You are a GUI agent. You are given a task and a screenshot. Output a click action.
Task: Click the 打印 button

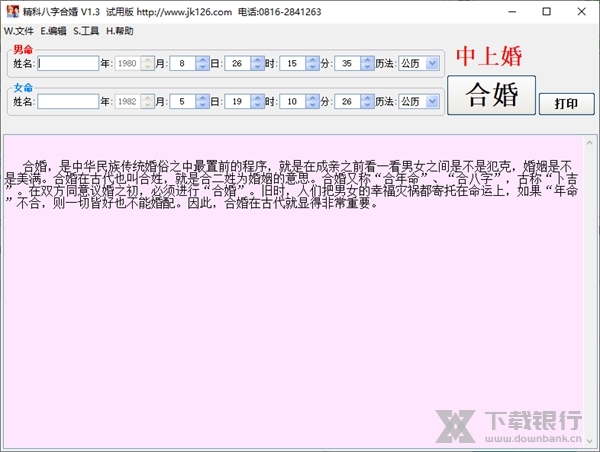566,104
